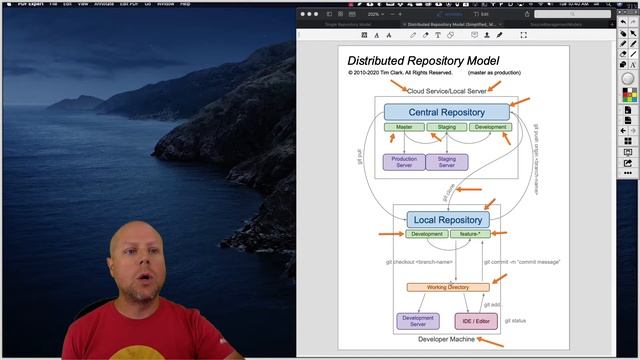The width and height of the screenshot is (640, 360).
Task: Zoom out with the minus button
Action: point(392,14)
